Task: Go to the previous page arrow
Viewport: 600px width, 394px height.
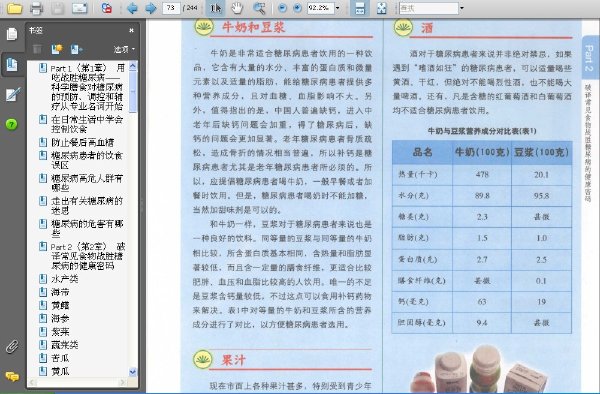Action: pos(132,8)
